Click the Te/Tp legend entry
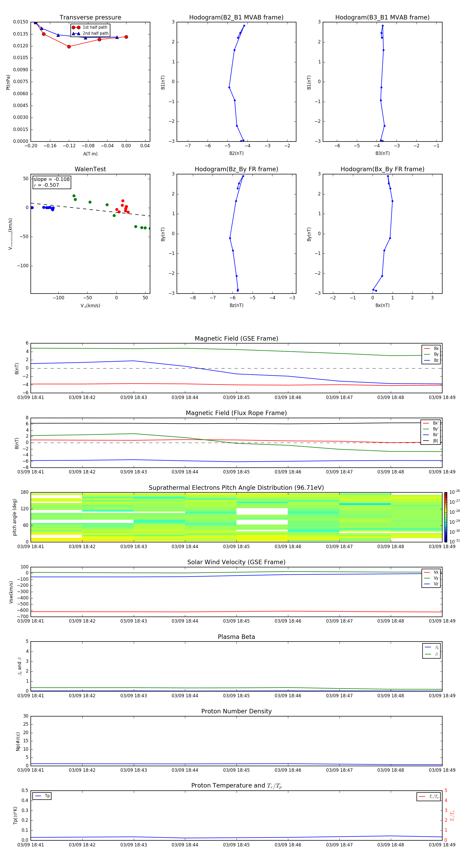 pyautogui.click(x=429, y=796)
